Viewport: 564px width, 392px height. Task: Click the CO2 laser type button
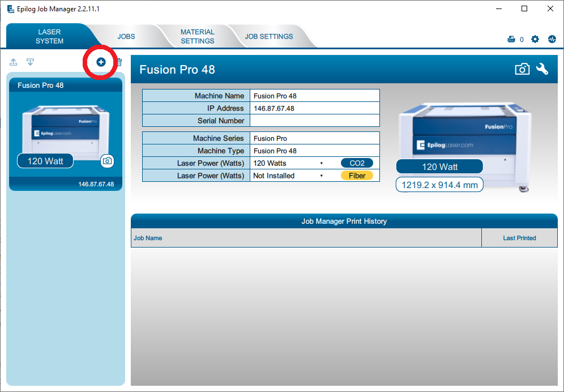tap(357, 163)
